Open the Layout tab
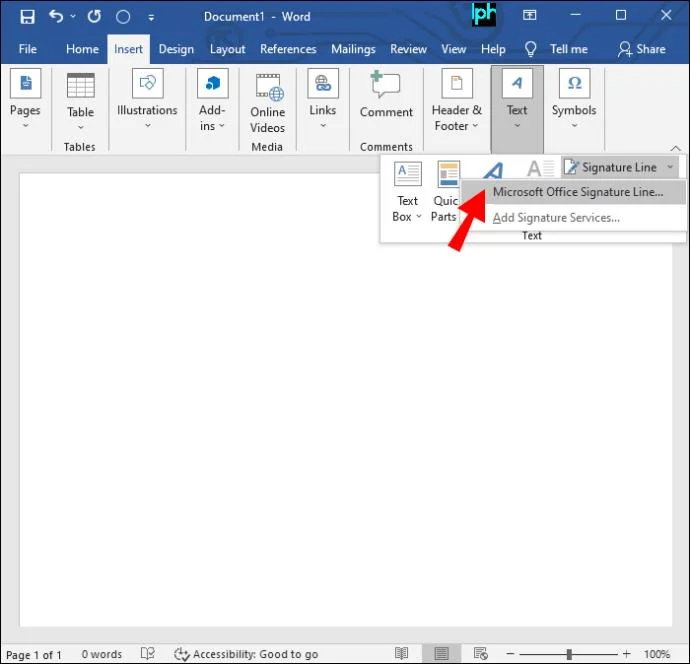This screenshot has height=664, width=690. [228, 49]
